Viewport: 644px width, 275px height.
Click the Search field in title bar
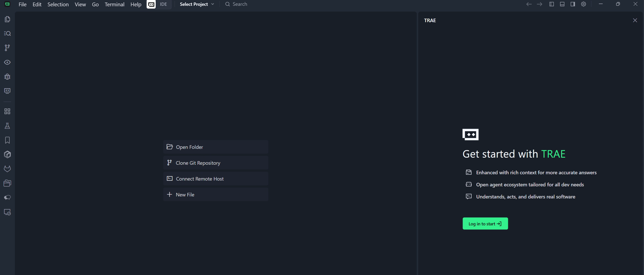click(x=240, y=4)
